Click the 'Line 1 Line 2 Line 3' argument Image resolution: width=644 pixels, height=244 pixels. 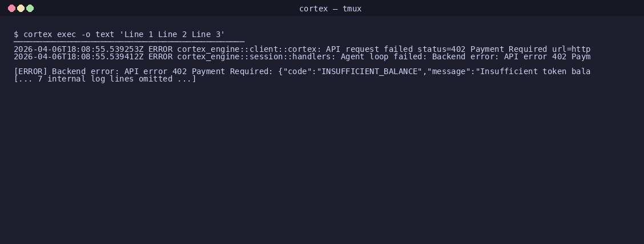[x=172, y=34]
